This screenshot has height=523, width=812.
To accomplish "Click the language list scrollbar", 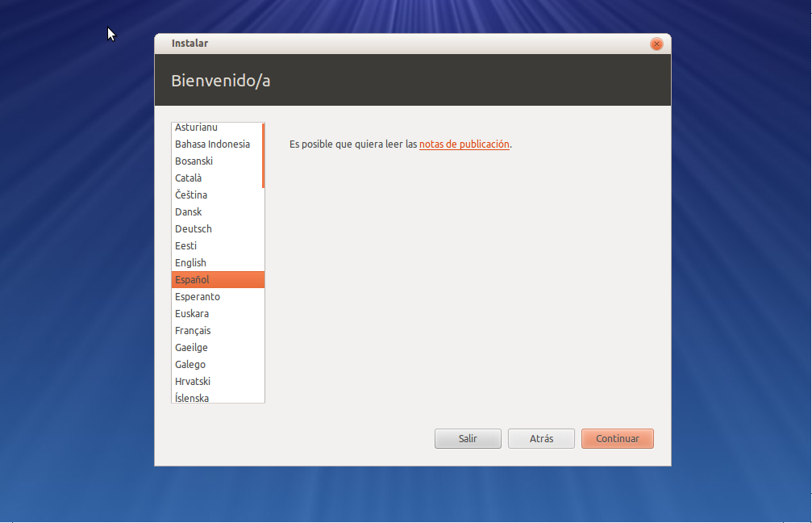I will (x=263, y=155).
